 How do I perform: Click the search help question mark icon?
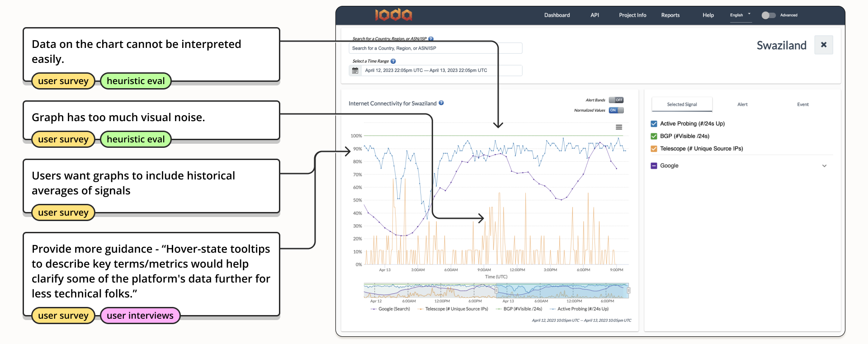[x=431, y=39]
